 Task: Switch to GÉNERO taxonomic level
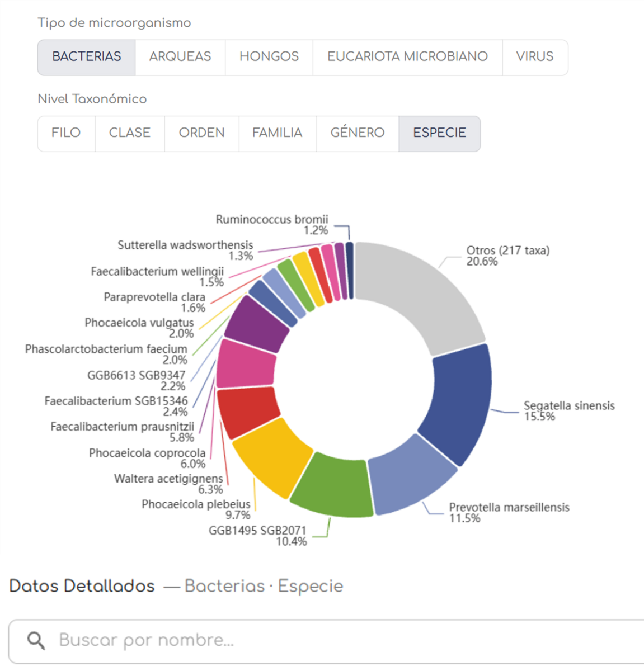point(358,133)
